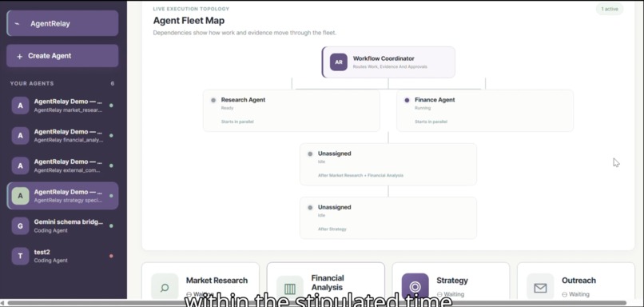Select the AgentRelay market_research agent row
The width and height of the screenshot is (644, 307).
tap(62, 106)
